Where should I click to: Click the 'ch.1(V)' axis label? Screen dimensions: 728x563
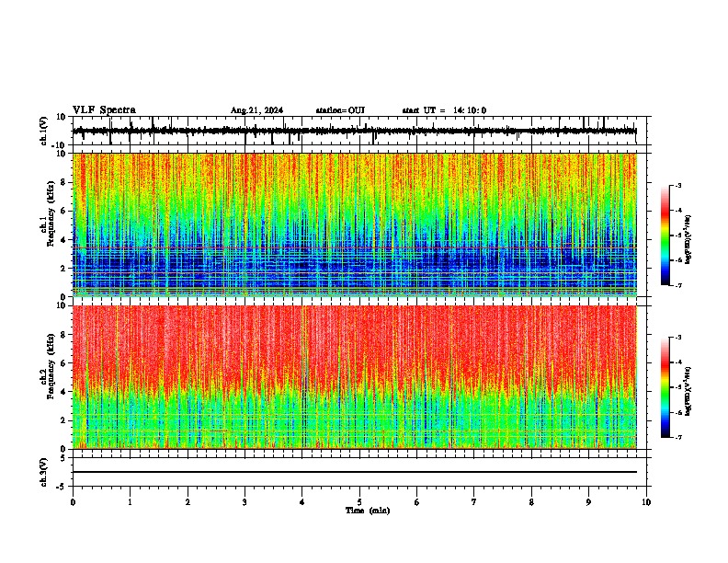[43, 131]
